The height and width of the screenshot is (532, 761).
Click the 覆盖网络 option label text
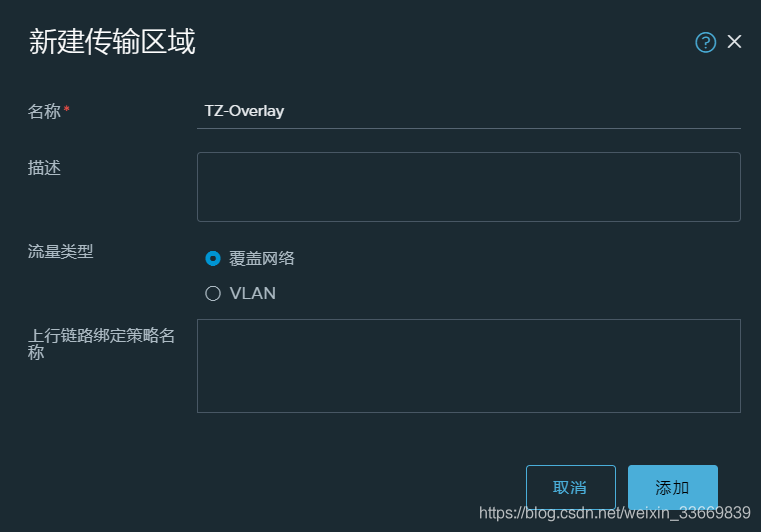click(x=262, y=258)
